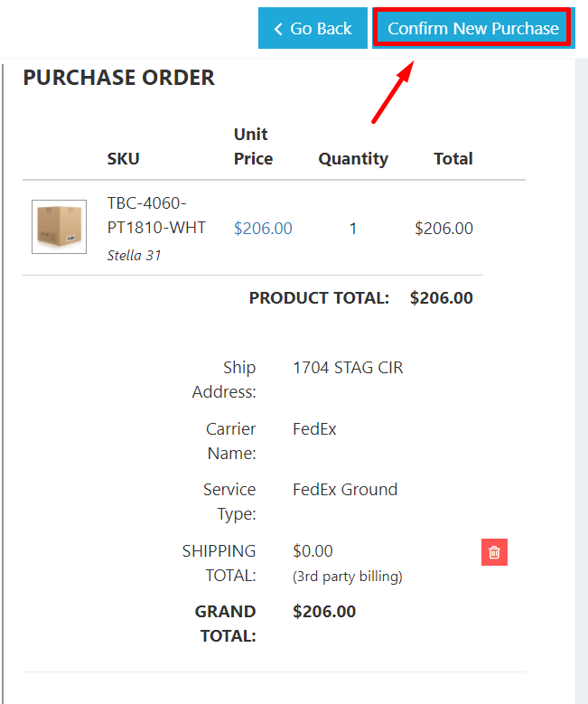Screen dimensions: 588x704
Task: Click the quantity value 1
Action: 353,229
